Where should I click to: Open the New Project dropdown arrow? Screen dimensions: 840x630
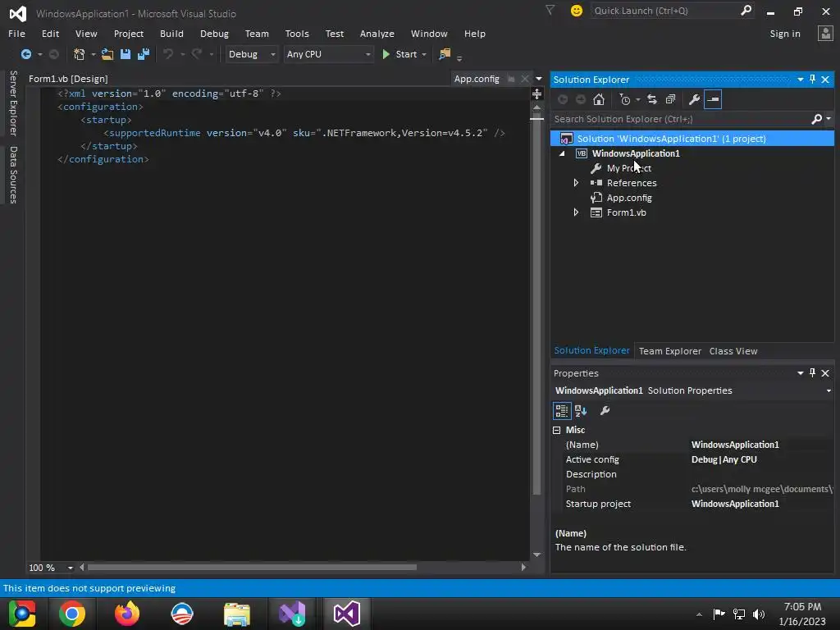point(94,54)
